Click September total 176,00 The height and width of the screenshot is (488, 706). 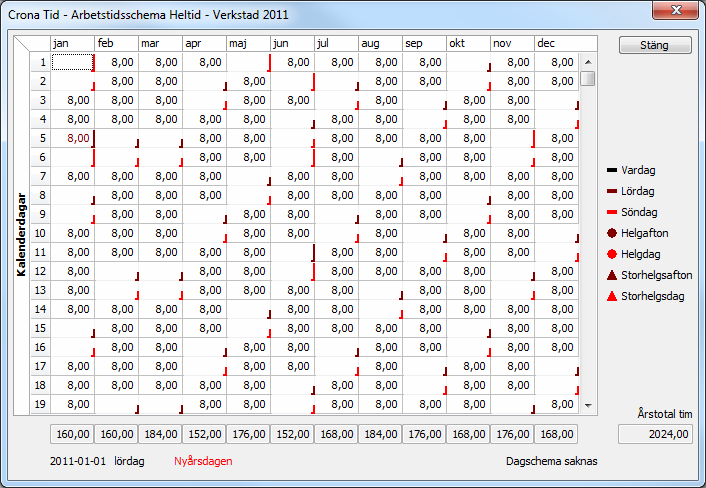click(425, 434)
